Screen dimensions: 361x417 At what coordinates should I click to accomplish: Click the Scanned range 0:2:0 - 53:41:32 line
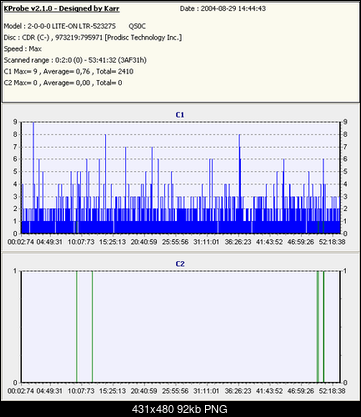pyautogui.click(x=75, y=60)
